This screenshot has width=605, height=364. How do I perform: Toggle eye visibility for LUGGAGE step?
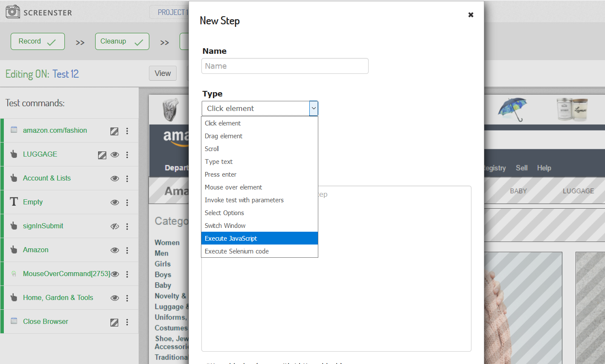(x=115, y=155)
